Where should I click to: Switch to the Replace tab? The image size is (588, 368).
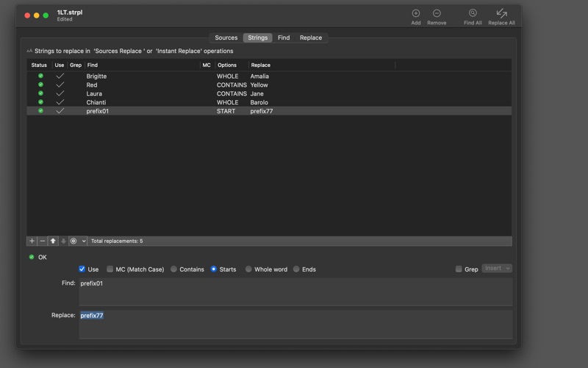tap(311, 38)
